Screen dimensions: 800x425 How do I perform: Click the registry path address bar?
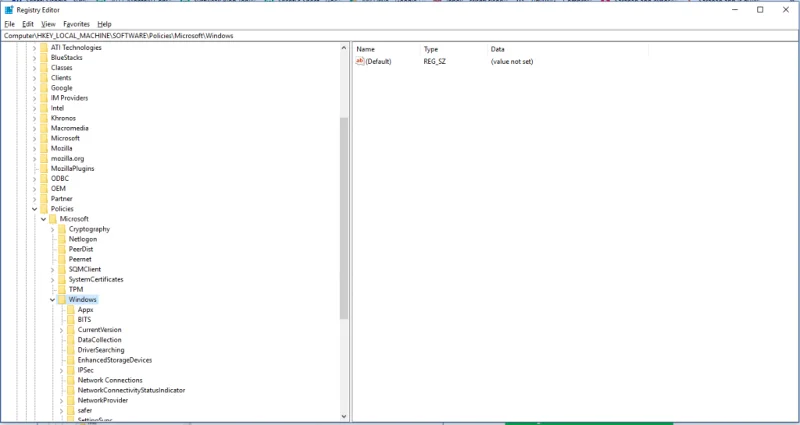pyautogui.click(x=399, y=36)
